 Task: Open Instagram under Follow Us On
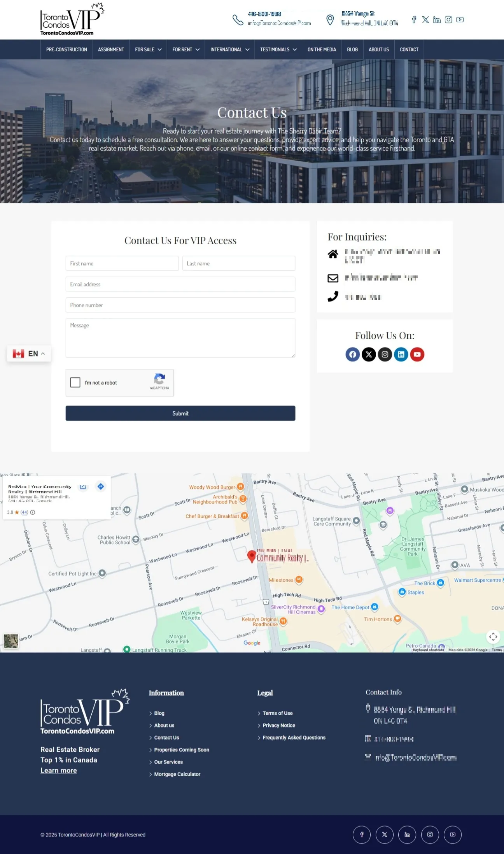385,354
